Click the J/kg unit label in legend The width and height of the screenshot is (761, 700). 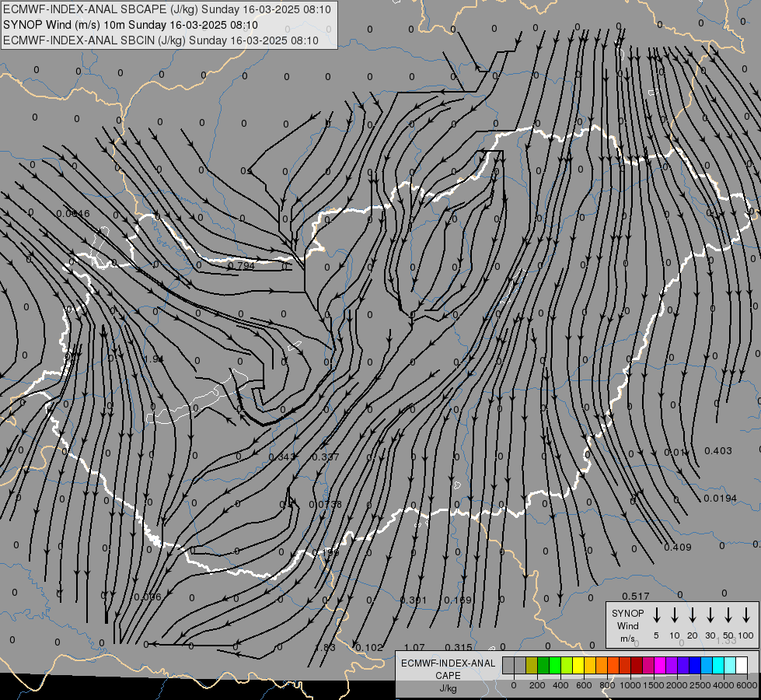[448, 688]
